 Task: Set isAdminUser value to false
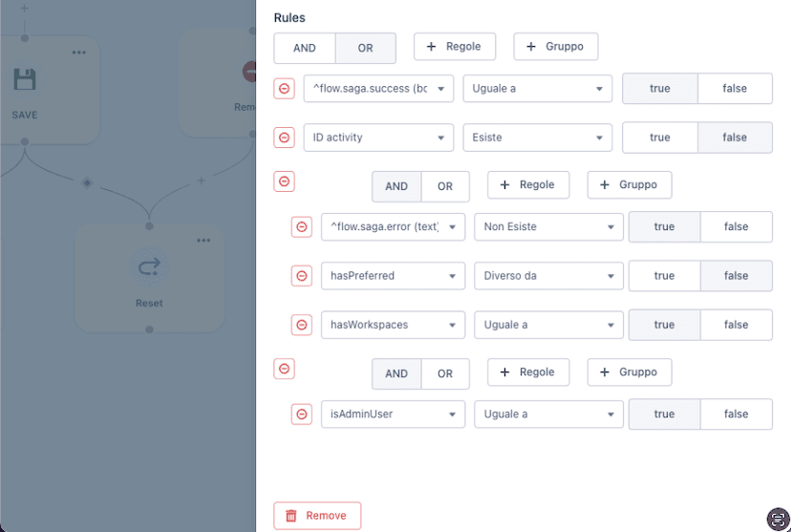tap(736, 414)
